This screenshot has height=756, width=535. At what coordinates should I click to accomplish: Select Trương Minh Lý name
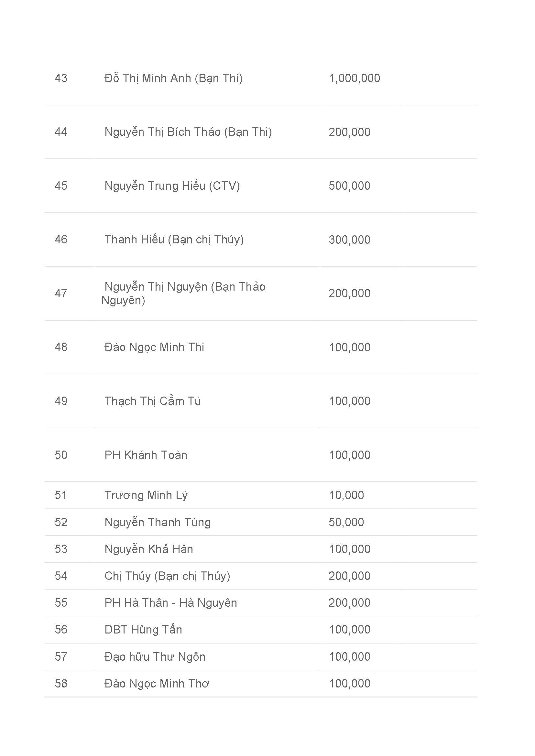(x=146, y=495)
